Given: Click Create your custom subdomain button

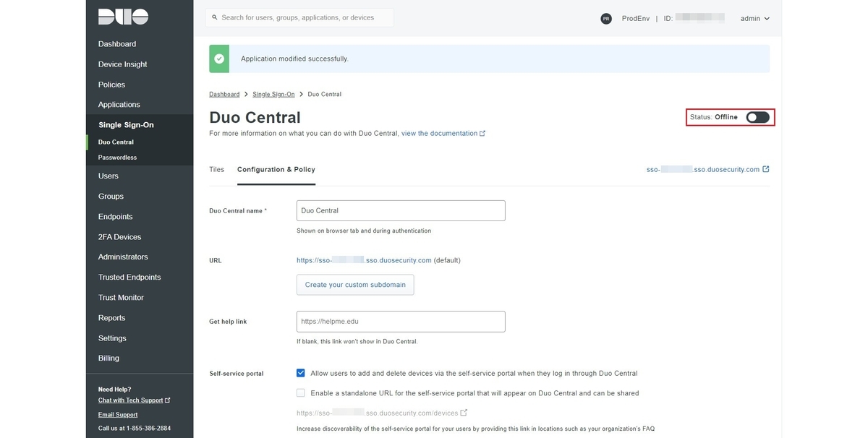Looking at the screenshot, I should coord(355,285).
